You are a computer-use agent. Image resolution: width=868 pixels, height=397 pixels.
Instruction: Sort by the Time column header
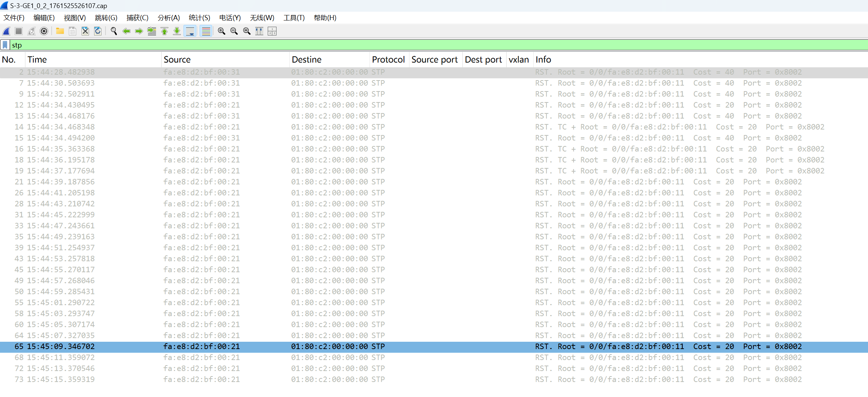(x=37, y=60)
